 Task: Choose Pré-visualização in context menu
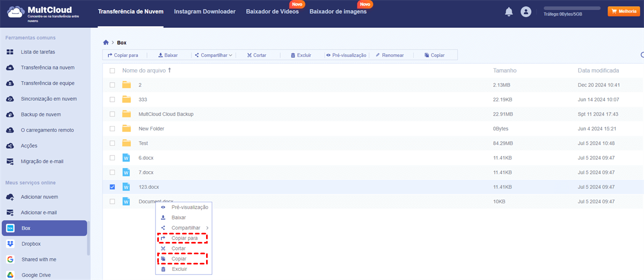(x=184, y=207)
